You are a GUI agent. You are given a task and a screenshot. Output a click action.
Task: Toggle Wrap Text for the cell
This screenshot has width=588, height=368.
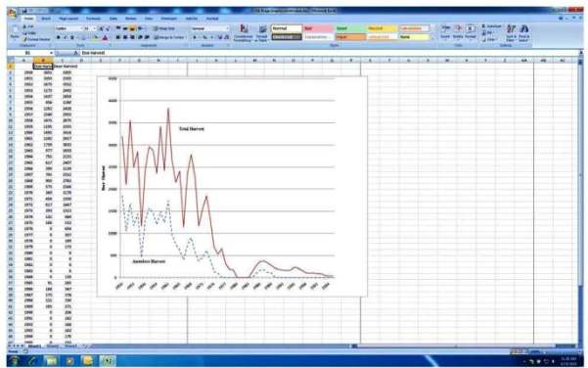pos(164,28)
